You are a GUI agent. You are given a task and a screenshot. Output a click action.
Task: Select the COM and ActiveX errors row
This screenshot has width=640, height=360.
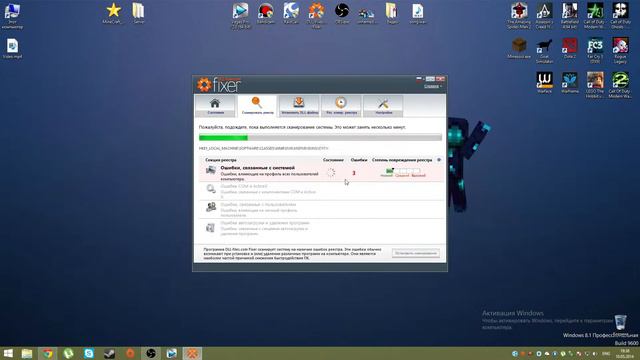click(x=322, y=191)
